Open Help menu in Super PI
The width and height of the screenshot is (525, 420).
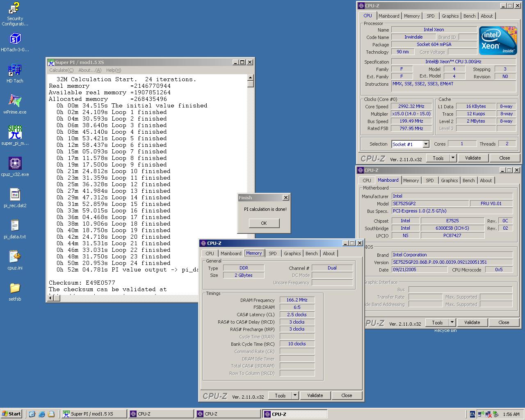(x=114, y=70)
